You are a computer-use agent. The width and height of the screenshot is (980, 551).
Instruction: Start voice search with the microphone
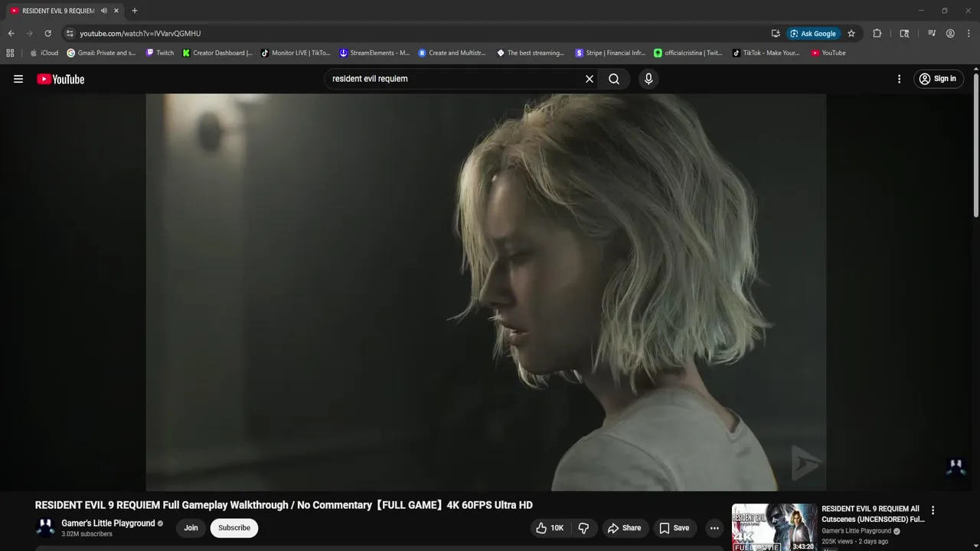click(x=648, y=79)
